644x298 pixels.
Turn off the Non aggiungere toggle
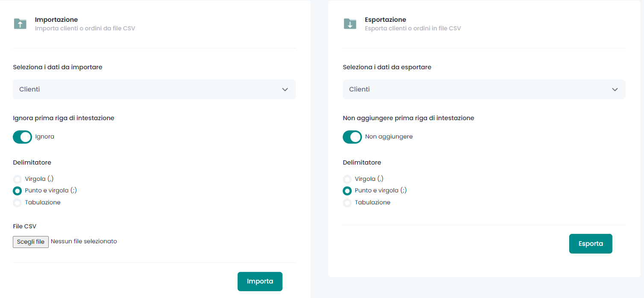[x=353, y=137]
